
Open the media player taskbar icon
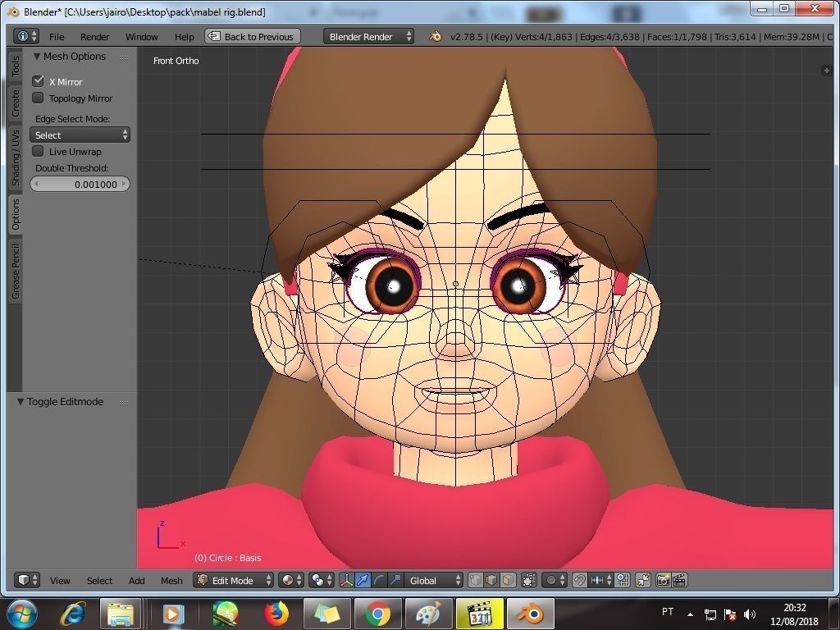172,614
